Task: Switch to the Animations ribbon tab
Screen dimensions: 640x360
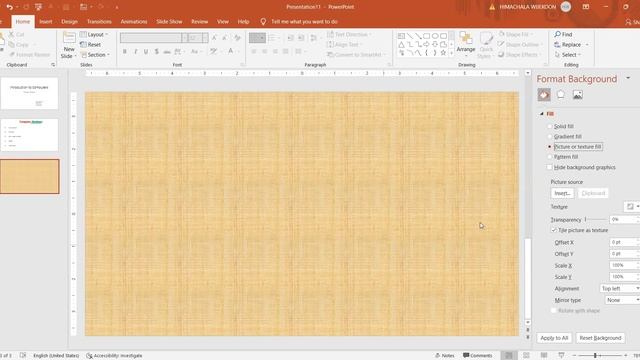Action: coord(134,22)
